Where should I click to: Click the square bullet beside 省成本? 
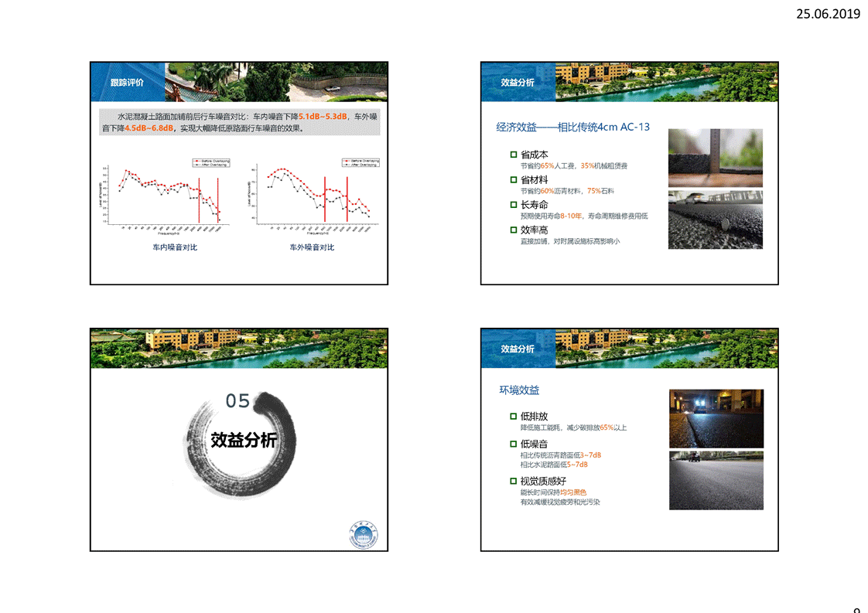pos(513,155)
